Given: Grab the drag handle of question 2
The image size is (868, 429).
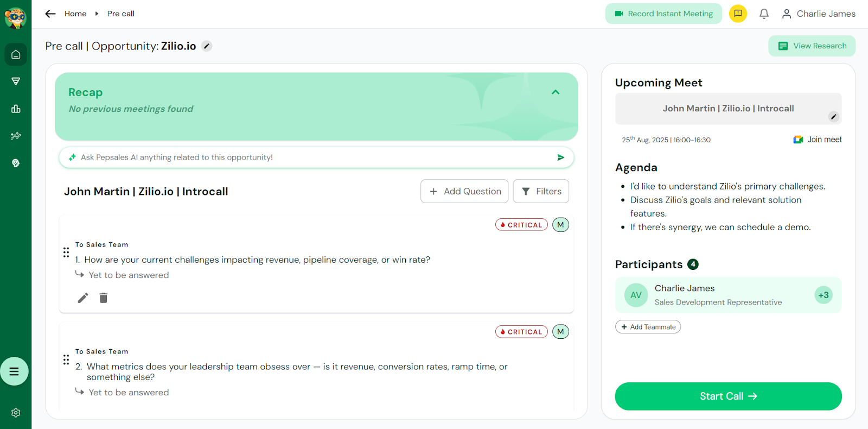Looking at the screenshot, I should point(66,359).
